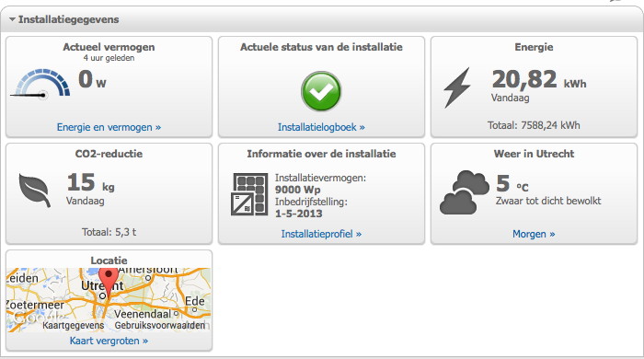Click the Actuele status van de installatie heading
This screenshot has height=359, width=644.
[x=321, y=47]
